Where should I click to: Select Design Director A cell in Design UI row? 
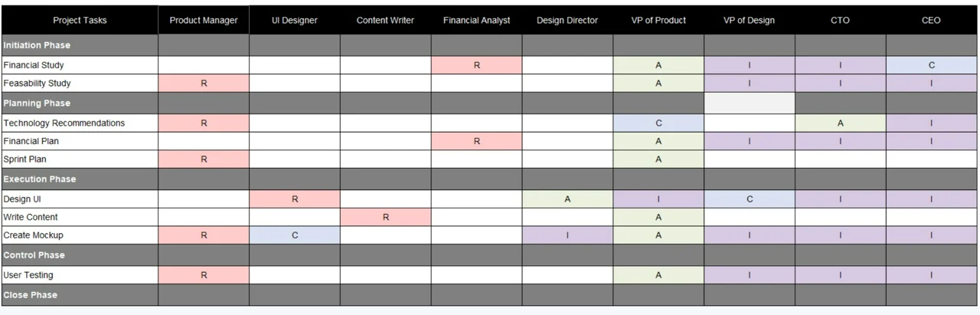tap(567, 199)
